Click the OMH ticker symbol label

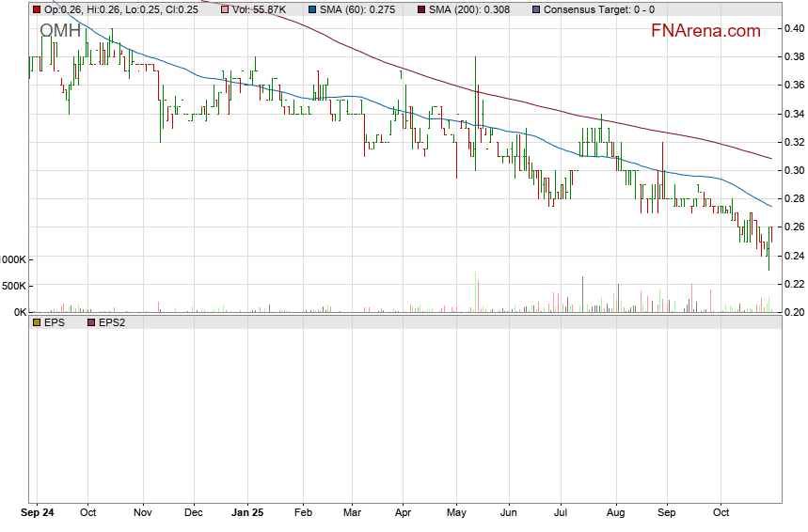point(61,30)
